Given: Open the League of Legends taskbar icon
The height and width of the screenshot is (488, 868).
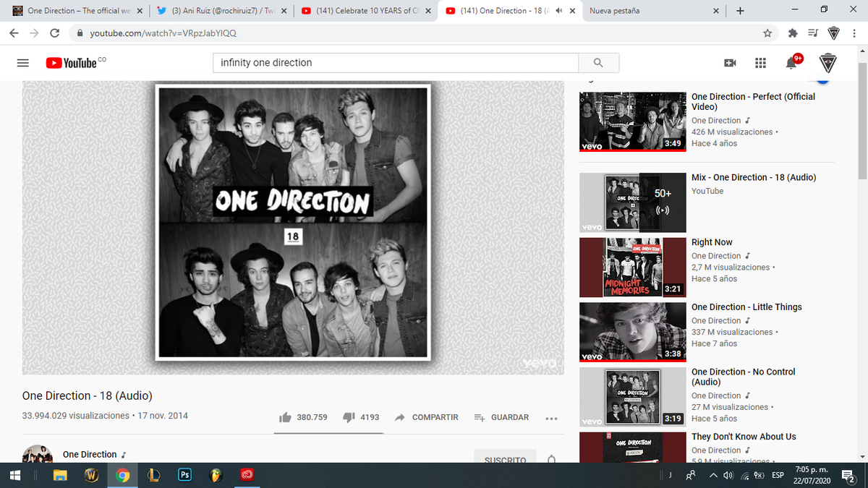Looking at the screenshot, I should [x=153, y=476].
